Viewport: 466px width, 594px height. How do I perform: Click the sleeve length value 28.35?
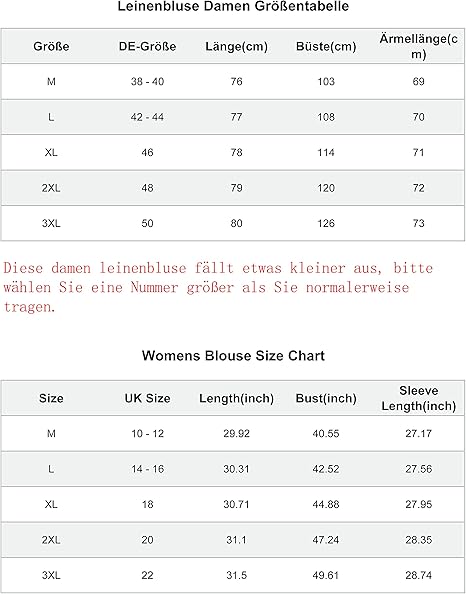(418, 540)
